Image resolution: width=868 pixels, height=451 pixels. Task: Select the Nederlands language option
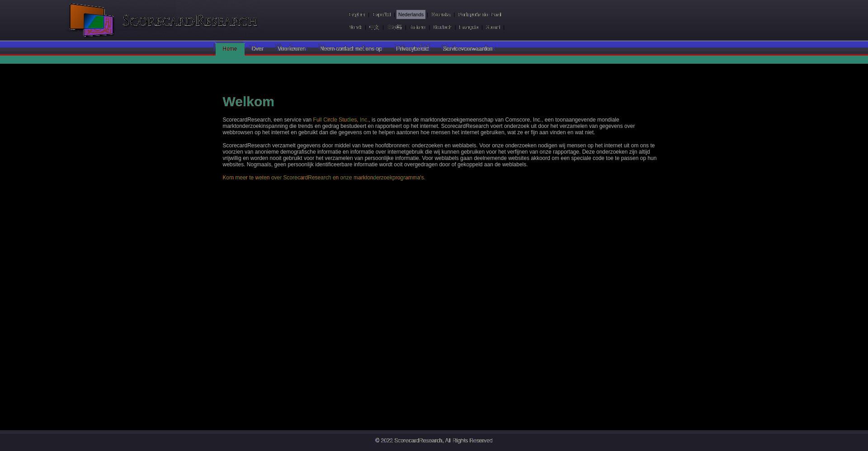(x=411, y=14)
